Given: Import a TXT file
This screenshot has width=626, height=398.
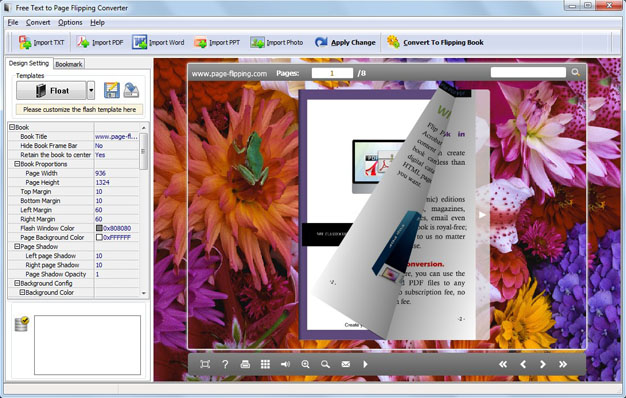Looking at the screenshot, I should click(41, 42).
